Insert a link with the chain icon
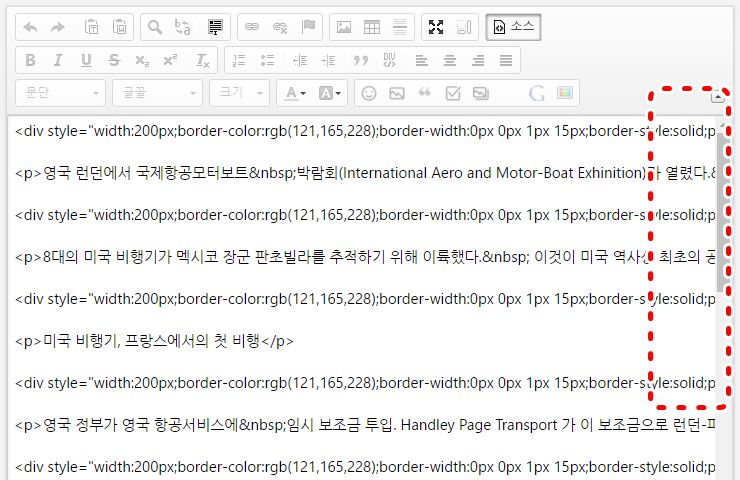The image size is (740, 480). (252, 27)
